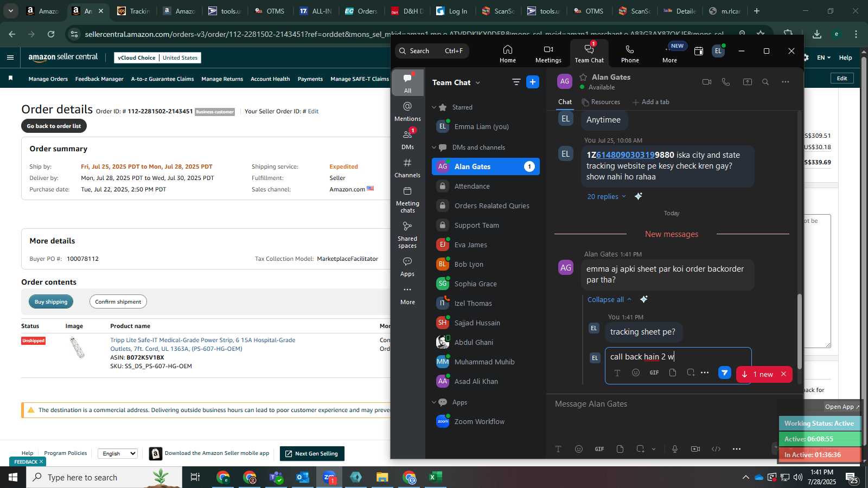The height and width of the screenshot is (488, 868).
Task: Open DMs in Zoom sidebar
Action: coord(407,139)
